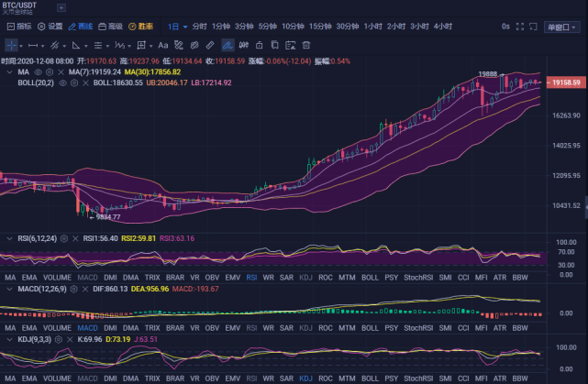Click the 19158.59 current price label
This screenshot has height=384, width=588.
566,82
